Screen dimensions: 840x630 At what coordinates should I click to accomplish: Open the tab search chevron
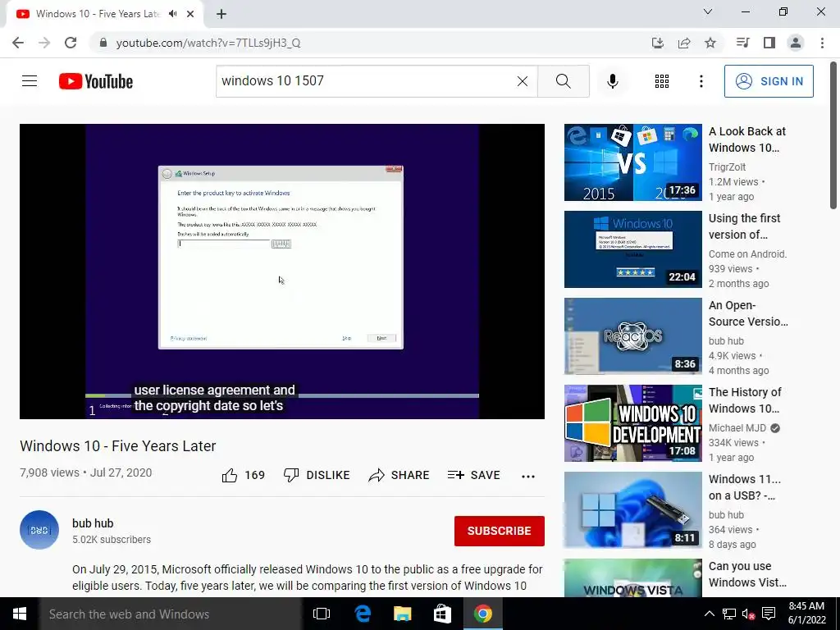tap(708, 11)
